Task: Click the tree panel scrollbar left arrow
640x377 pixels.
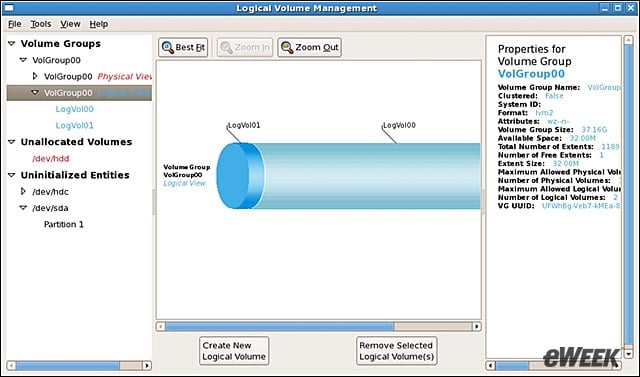Action: (x=11, y=366)
